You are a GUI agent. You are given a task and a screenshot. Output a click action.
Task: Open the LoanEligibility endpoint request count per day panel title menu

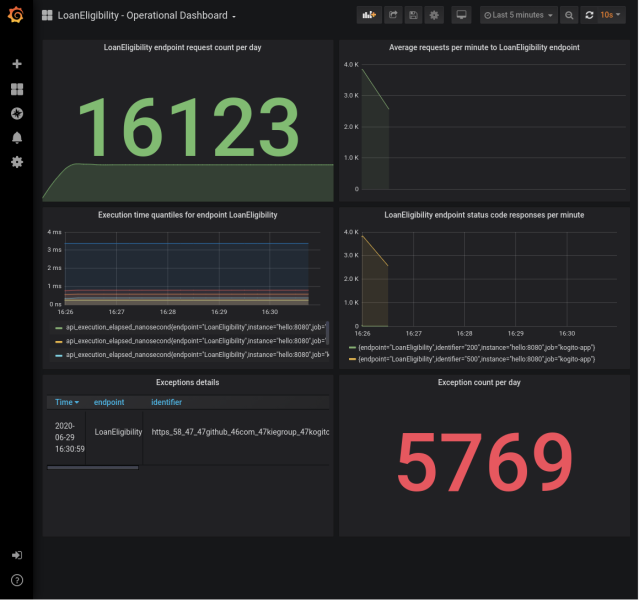click(x=182, y=47)
